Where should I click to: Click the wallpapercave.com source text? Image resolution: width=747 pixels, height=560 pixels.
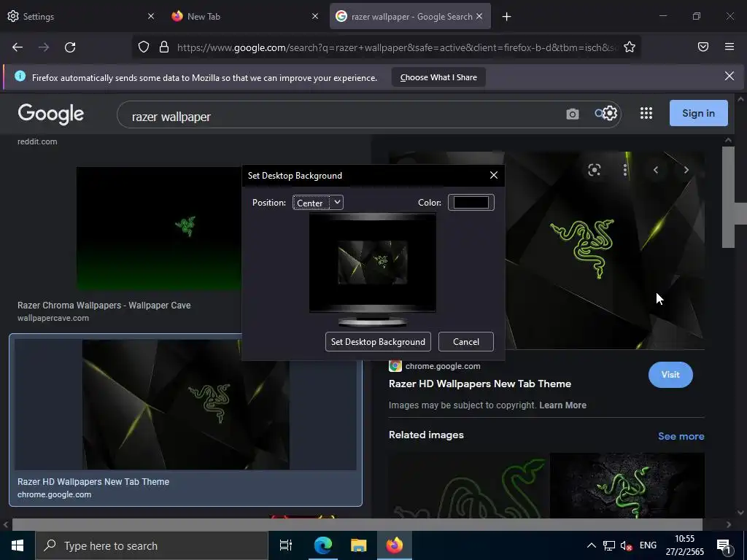53,318
